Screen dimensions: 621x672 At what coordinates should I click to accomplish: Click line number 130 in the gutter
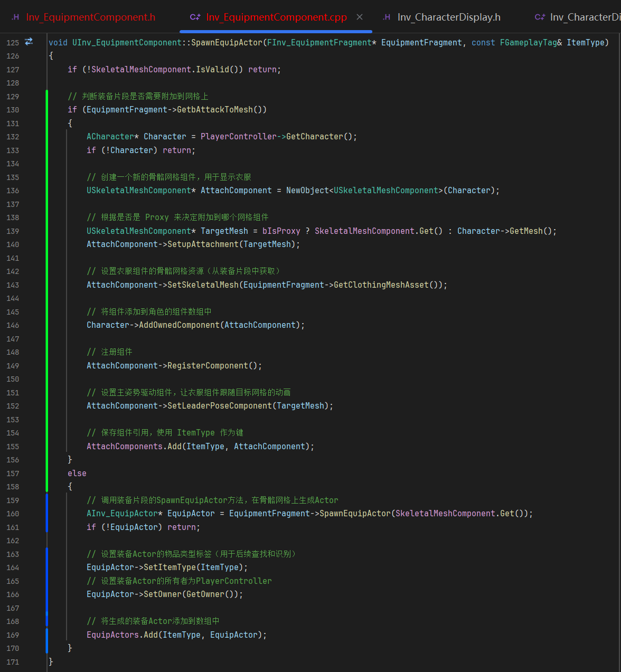[x=13, y=110]
